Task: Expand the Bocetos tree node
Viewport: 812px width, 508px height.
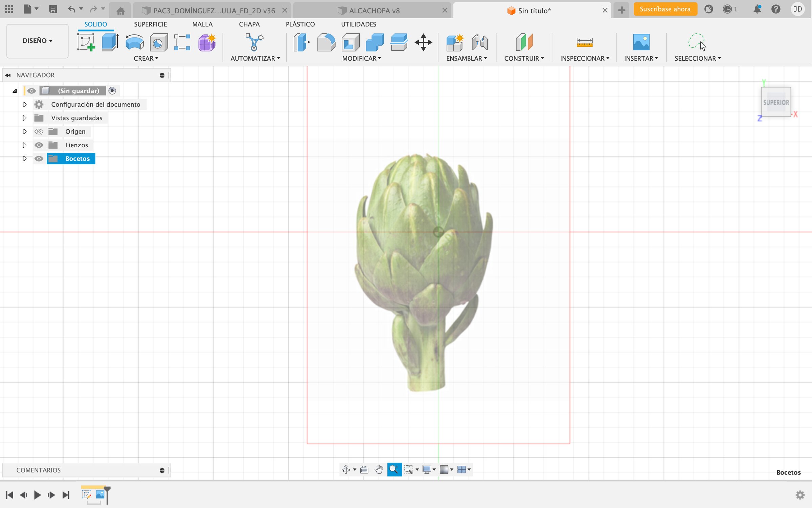Action: (24, 158)
